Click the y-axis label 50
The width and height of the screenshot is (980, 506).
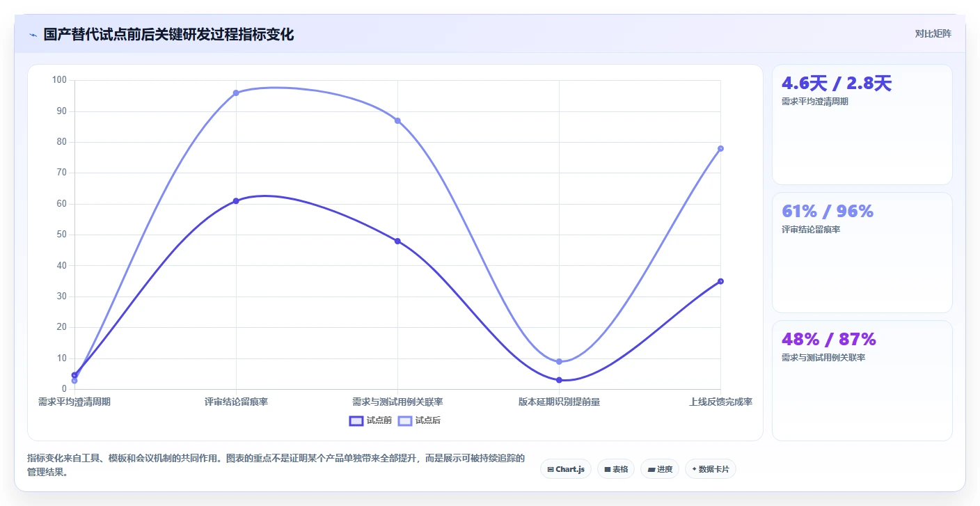(x=61, y=235)
